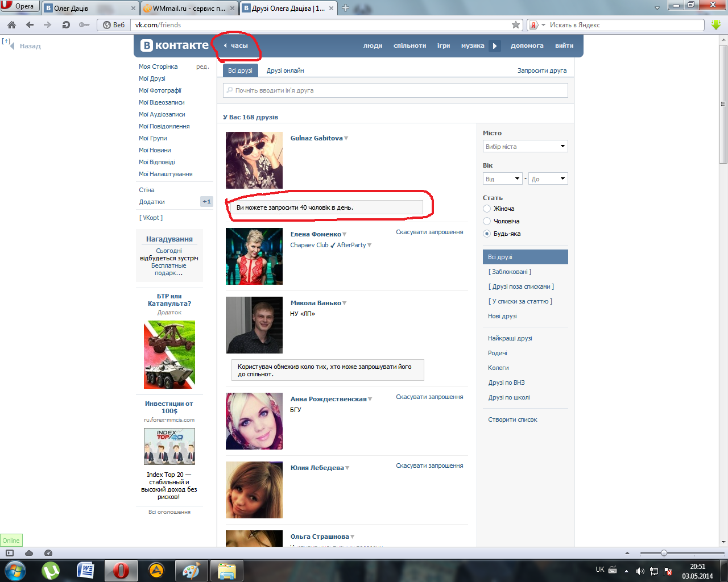
Task: Go to Opera home page icon
Action: (12, 25)
